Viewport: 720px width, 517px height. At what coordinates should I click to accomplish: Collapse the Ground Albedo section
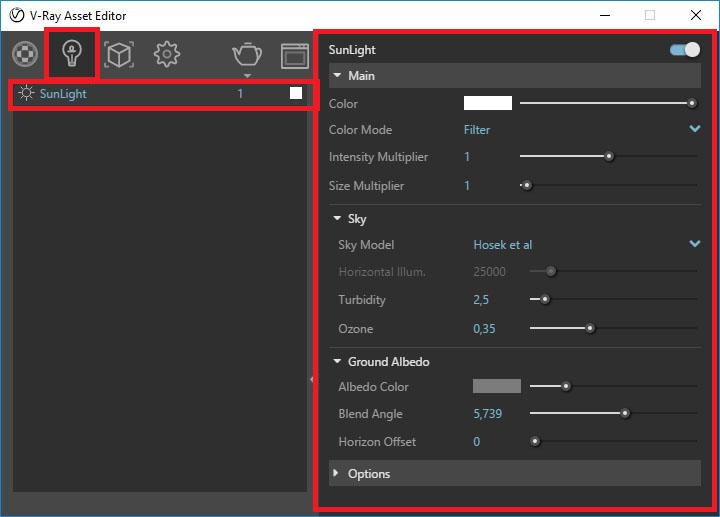337,361
